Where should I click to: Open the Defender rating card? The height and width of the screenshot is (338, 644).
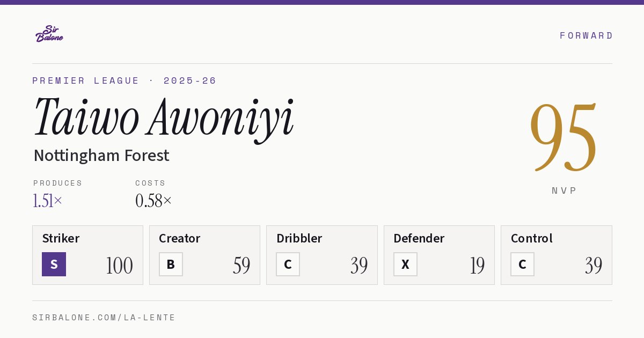point(439,255)
